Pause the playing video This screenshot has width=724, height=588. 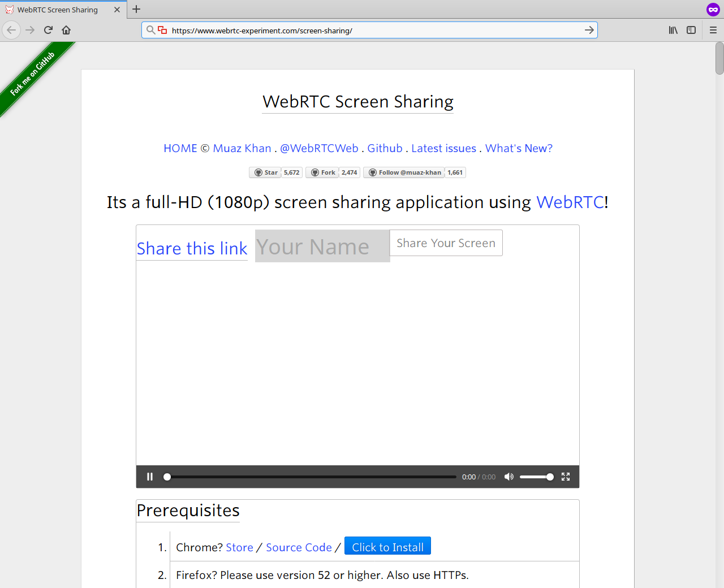click(150, 477)
